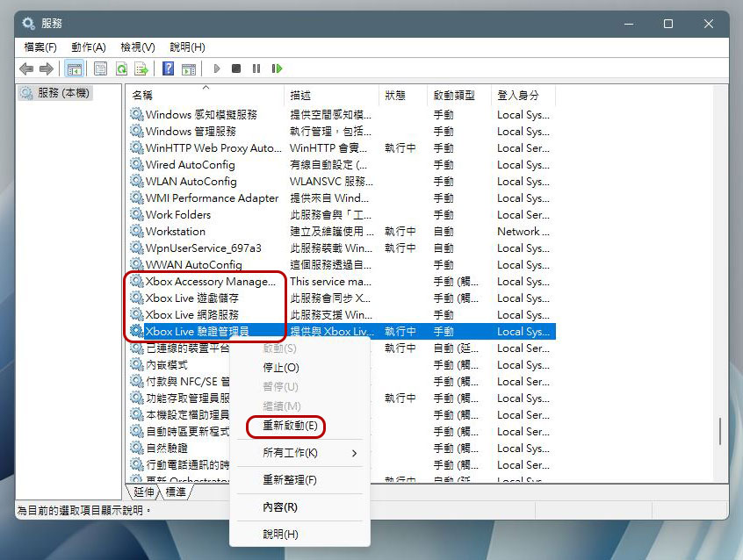Image resolution: width=743 pixels, height=560 pixels.
Task: Click the Export list toolbar icon
Action: click(141, 68)
